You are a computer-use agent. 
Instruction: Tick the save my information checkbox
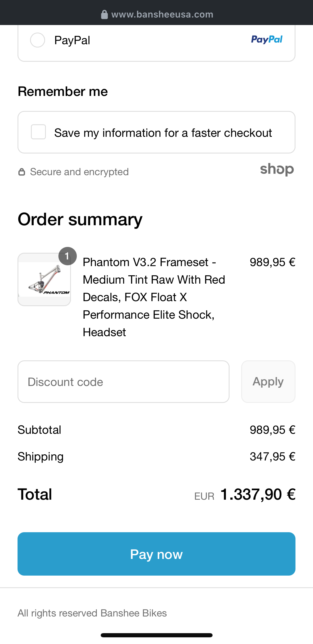click(38, 132)
